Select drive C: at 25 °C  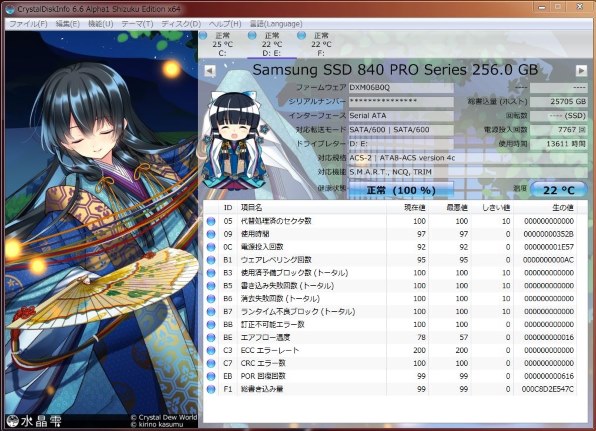[222, 44]
